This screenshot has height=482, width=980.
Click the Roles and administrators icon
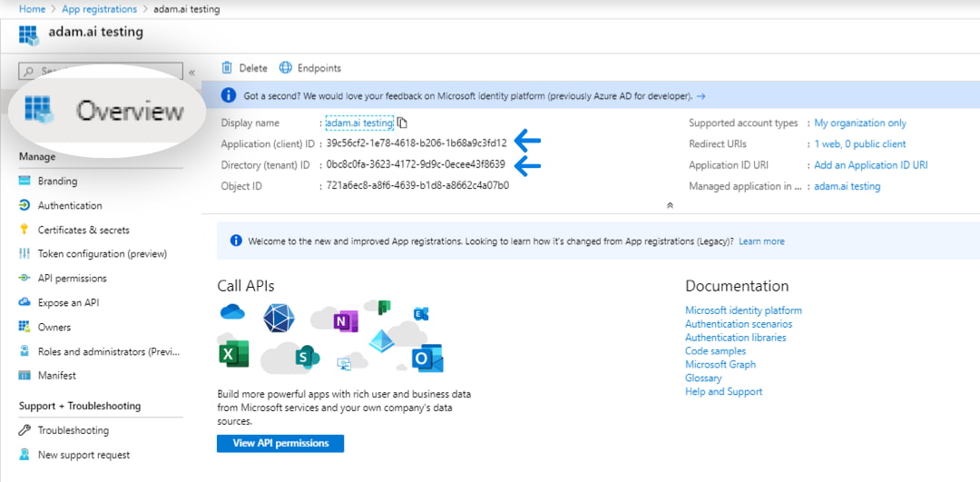[x=25, y=351]
